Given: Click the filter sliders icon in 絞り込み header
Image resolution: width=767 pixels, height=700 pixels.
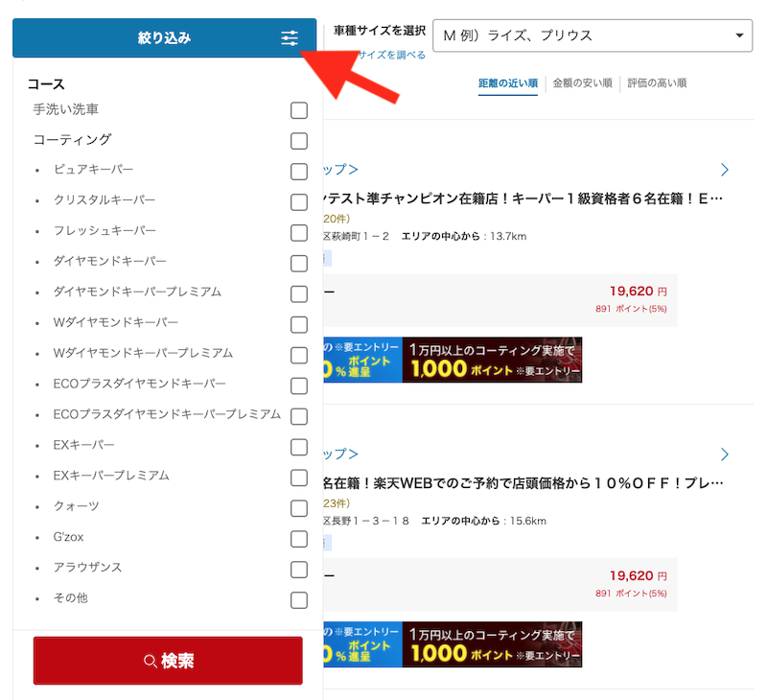Looking at the screenshot, I should click(x=290, y=38).
